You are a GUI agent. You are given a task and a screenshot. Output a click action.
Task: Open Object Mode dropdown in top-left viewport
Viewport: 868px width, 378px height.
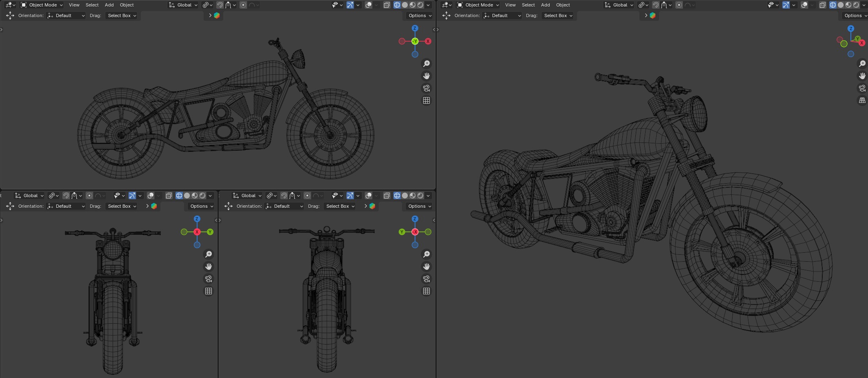tap(42, 5)
